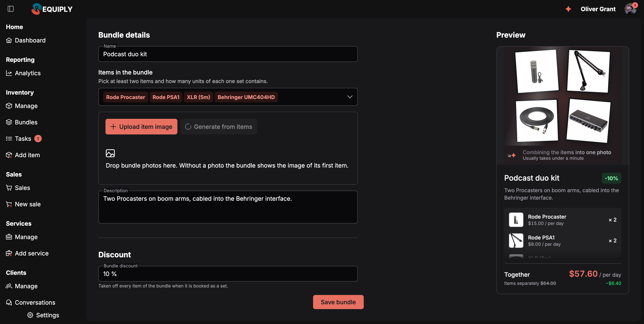The height and width of the screenshot is (324, 644).
Task: Go to the Analytics page label
Action: coord(28,73)
